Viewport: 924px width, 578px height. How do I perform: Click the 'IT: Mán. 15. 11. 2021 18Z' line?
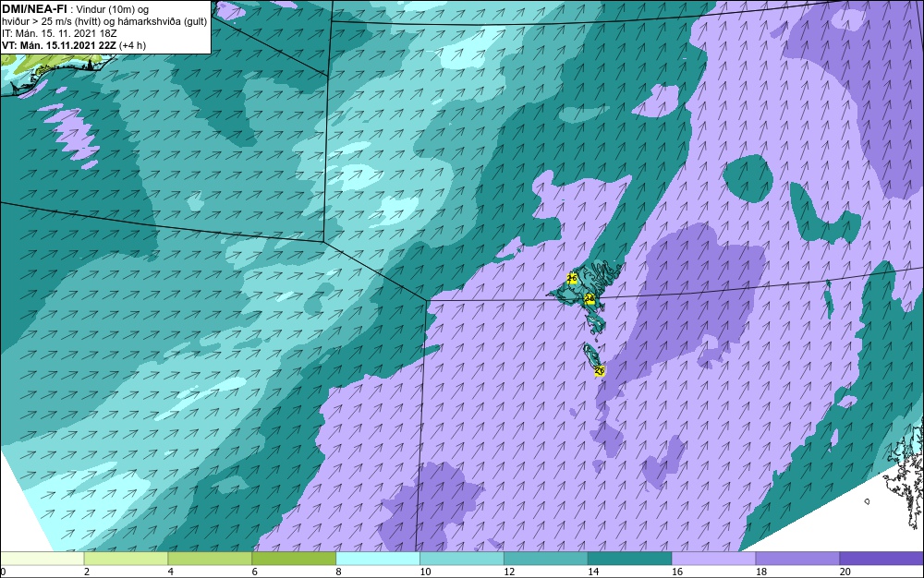[x=59, y=33]
